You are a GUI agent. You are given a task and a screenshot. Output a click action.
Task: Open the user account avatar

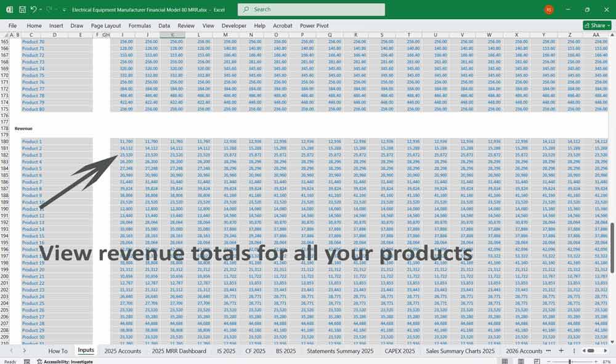point(549,9)
